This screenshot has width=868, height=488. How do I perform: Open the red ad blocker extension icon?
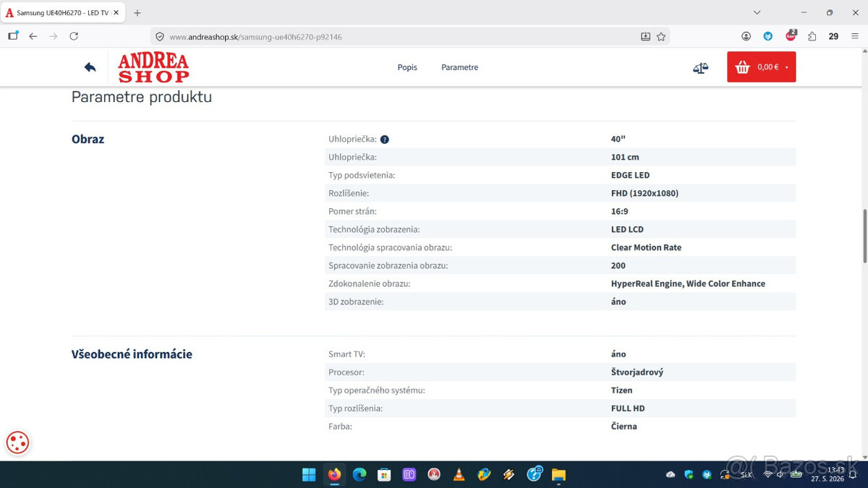coord(791,35)
